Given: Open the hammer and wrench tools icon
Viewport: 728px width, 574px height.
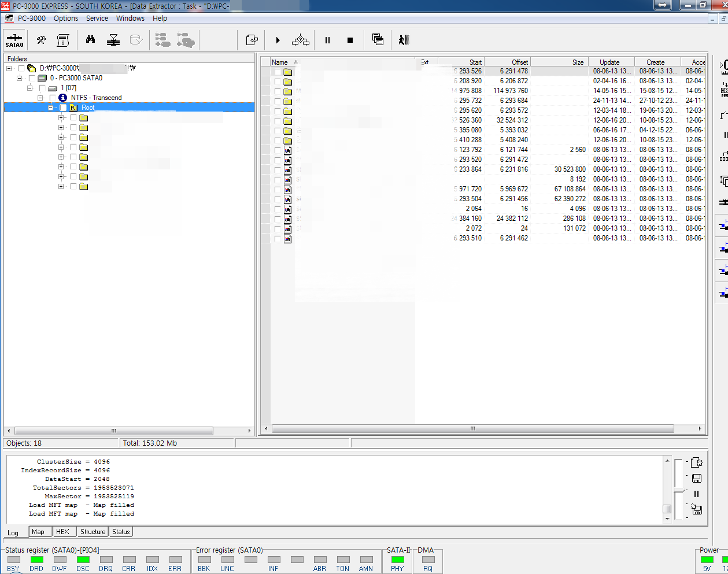Looking at the screenshot, I should pos(41,40).
